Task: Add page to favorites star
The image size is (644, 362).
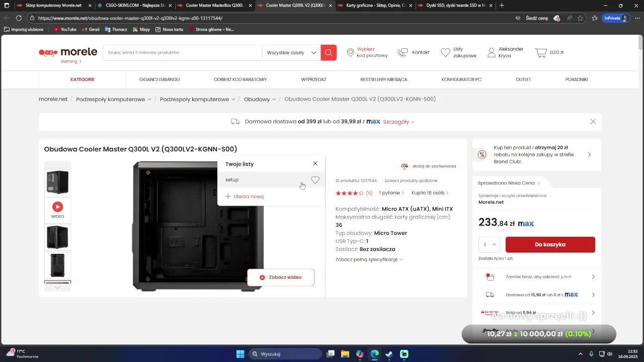Action: pyautogui.click(x=580, y=18)
